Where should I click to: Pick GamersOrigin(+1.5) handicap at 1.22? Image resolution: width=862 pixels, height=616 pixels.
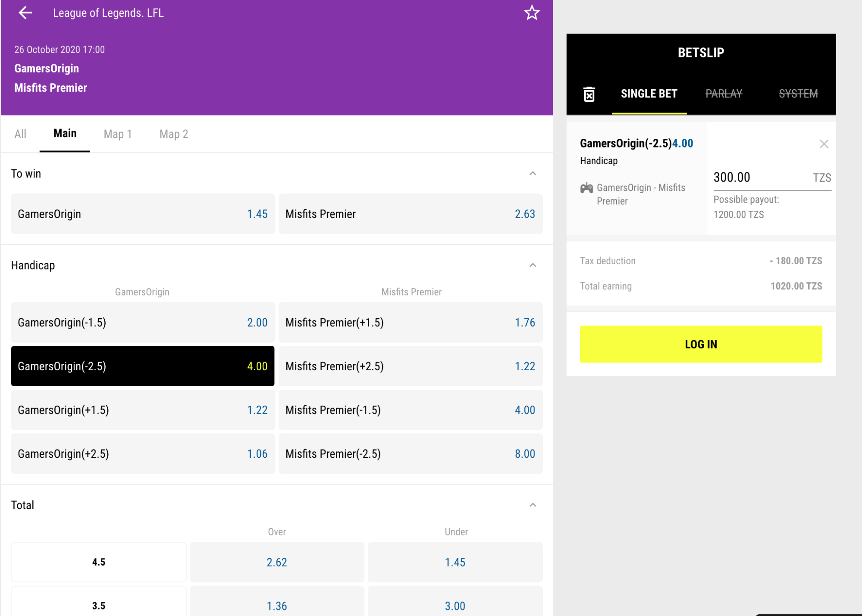[x=143, y=410]
